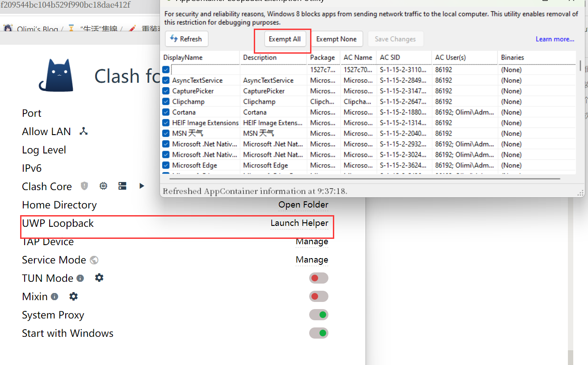Click the Log Level setting label
588x365 pixels.
pyautogui.click(x=44, y=150)
